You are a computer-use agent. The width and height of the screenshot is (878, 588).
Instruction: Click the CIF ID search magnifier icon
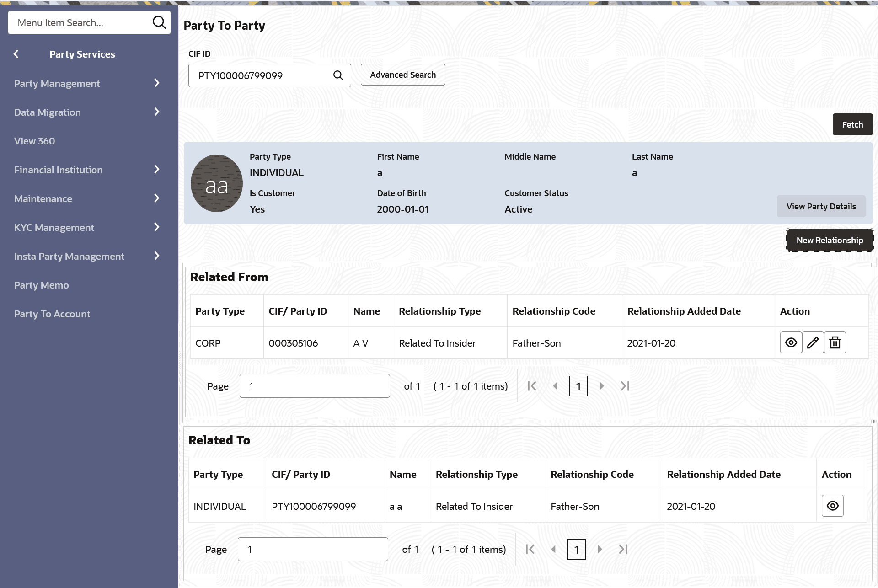pos(338,75)
